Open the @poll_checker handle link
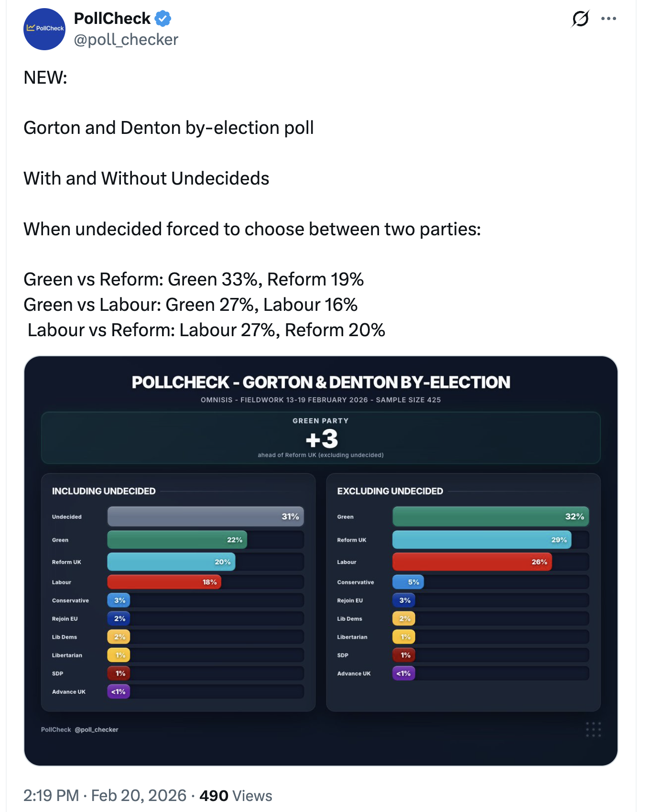The height and width of the screenshot is (812, 650). [126, 40]
